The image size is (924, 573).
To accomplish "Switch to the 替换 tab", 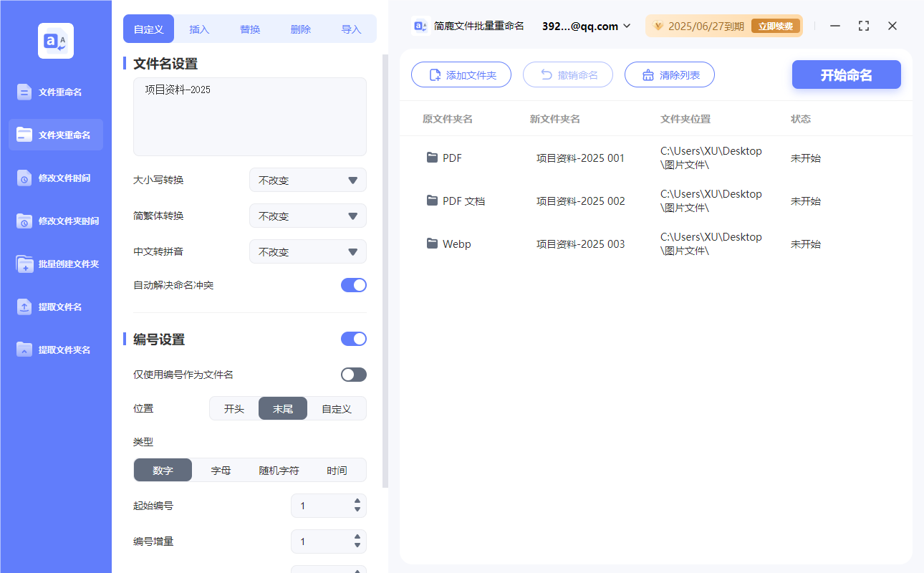I will coord(250,29).
